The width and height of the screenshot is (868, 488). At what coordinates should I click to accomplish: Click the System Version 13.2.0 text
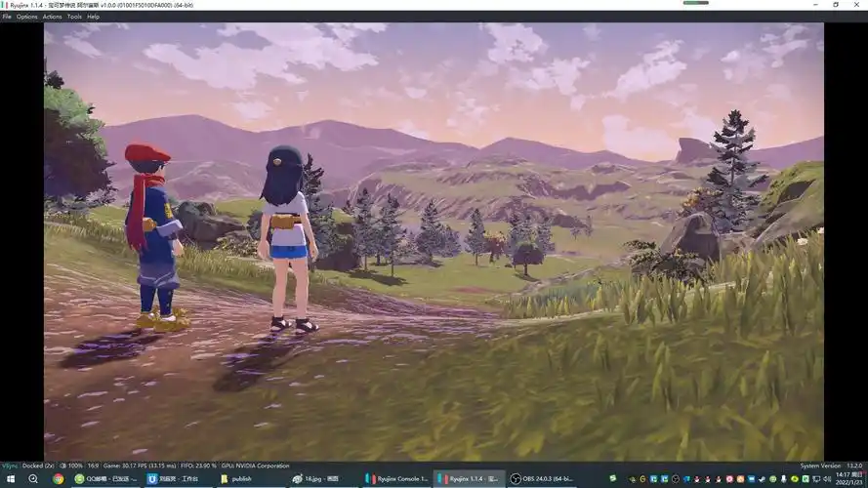831,466
